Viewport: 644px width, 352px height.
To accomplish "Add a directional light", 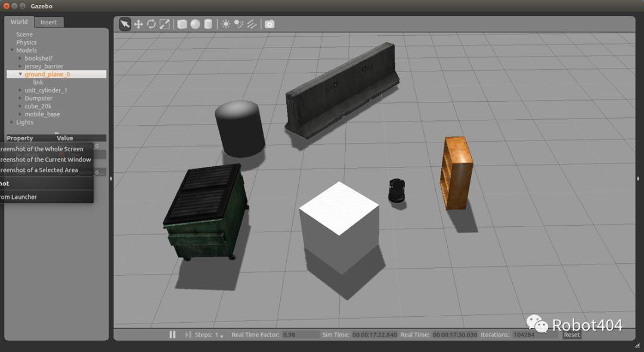I will point(252,24).
